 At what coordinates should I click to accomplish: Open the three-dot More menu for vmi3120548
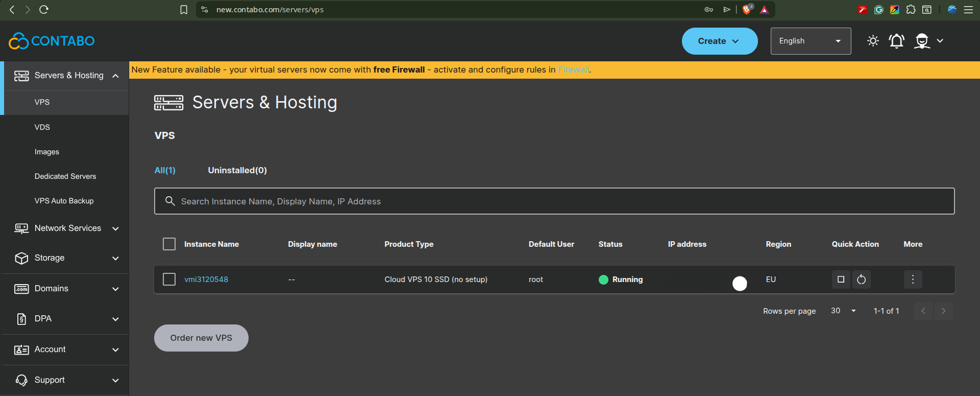point(913,279)
